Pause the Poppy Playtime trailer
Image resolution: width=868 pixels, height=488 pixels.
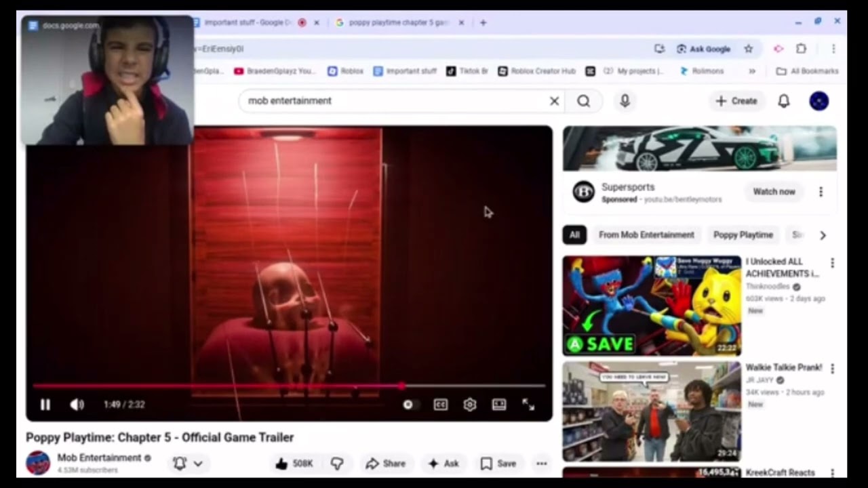45,405
